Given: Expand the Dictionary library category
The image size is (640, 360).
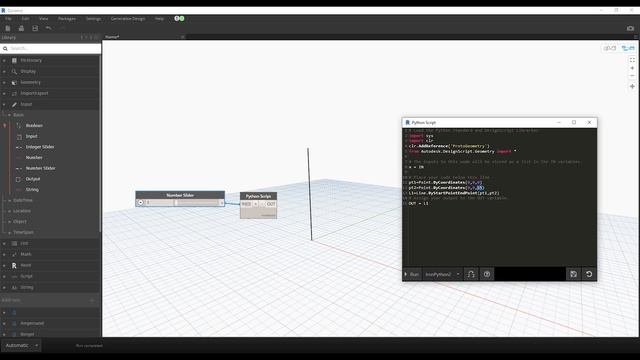Looking at the screenshot, I should tap(4, 60).
